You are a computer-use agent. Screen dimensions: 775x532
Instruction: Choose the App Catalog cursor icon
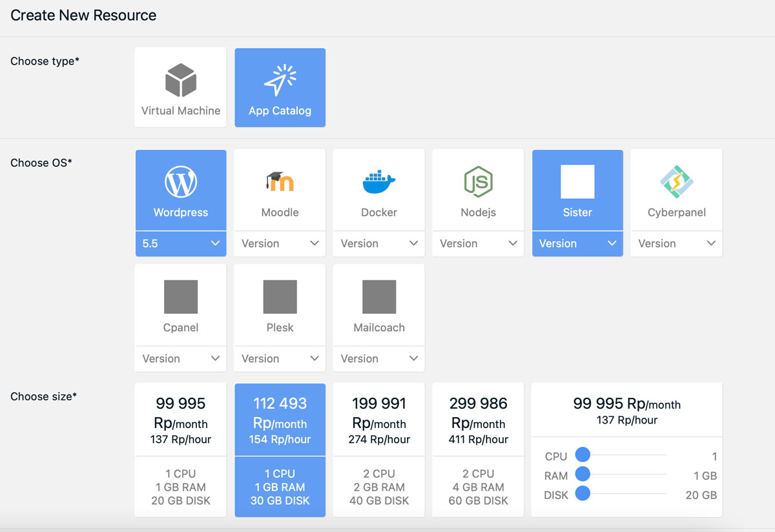(x=280, y=80)
